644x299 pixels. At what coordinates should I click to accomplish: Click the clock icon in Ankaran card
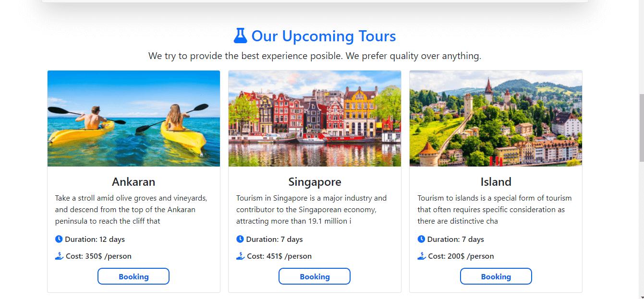(x=59, y=239)
